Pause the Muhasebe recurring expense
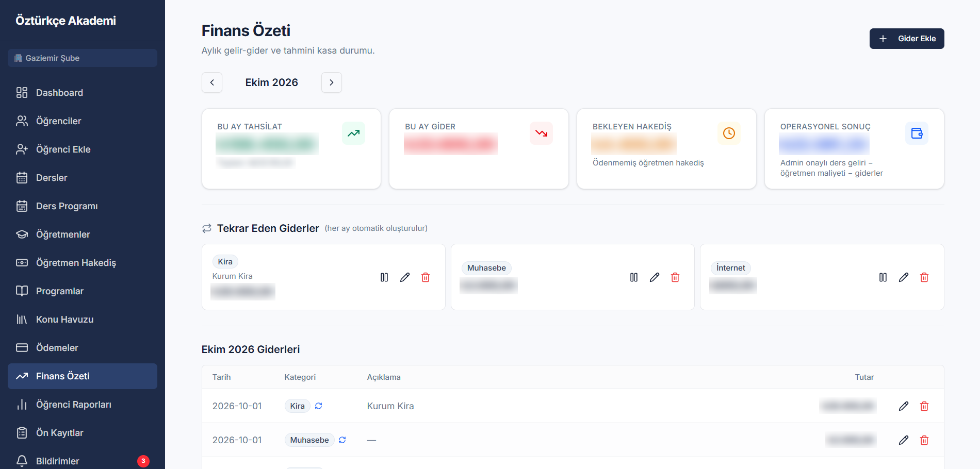980x469 pixels. pyautogui.click(x=634, y=277)
